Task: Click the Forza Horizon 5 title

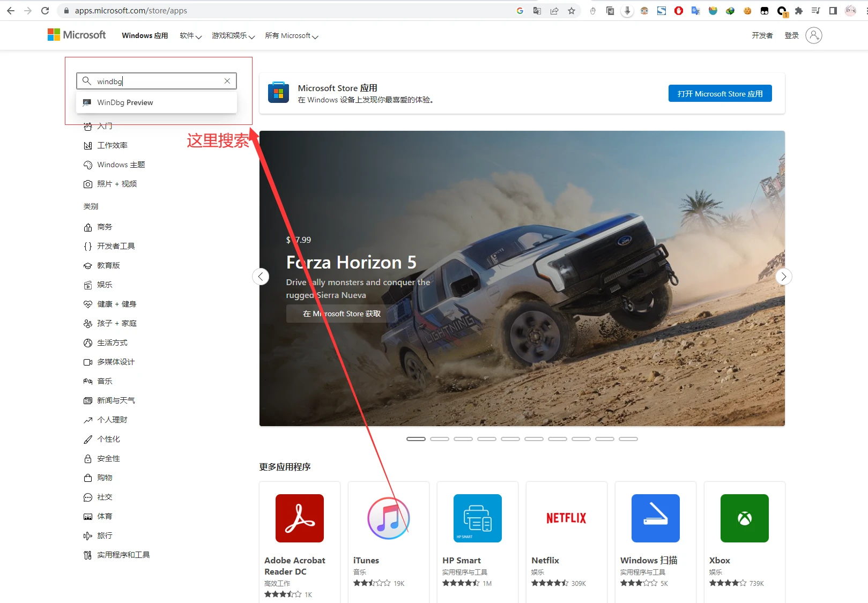Action: [351, 262]
